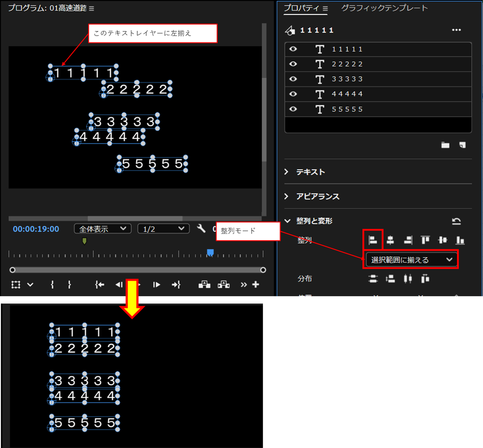Click the align top icon
This screenshot has height=448, width=483.
pyautogui.click(x=425, y=240)
